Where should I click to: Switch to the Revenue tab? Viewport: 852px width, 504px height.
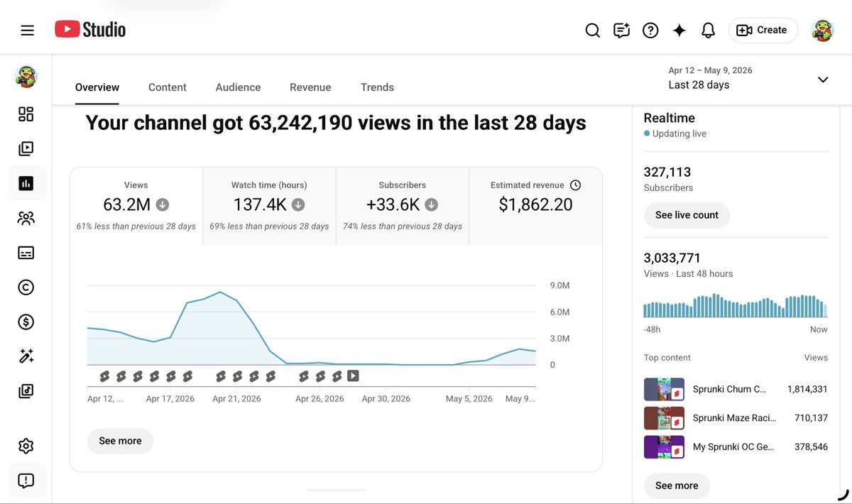coord(310,87)
